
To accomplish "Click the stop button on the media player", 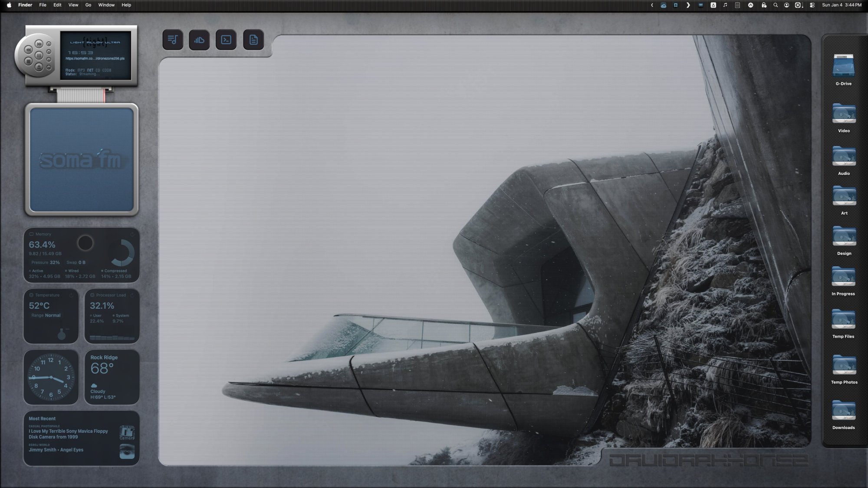I will point(29,61).
